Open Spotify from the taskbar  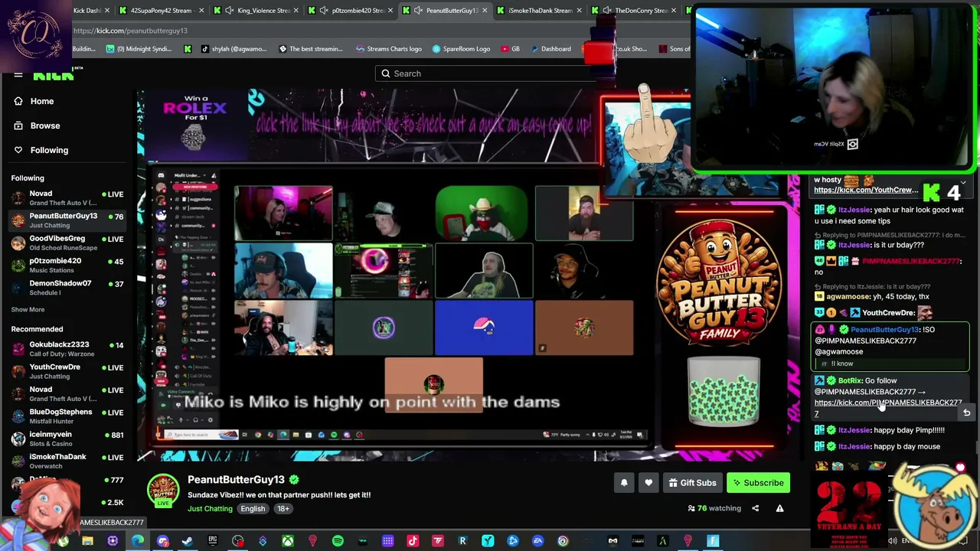(338, 542)
